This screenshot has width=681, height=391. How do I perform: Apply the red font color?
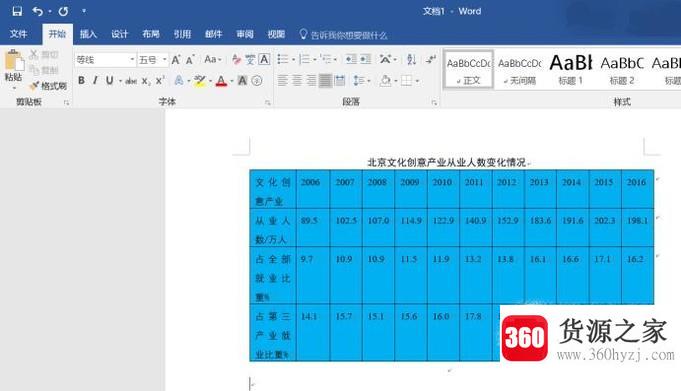pyautogui.click(x=221, y=81)
